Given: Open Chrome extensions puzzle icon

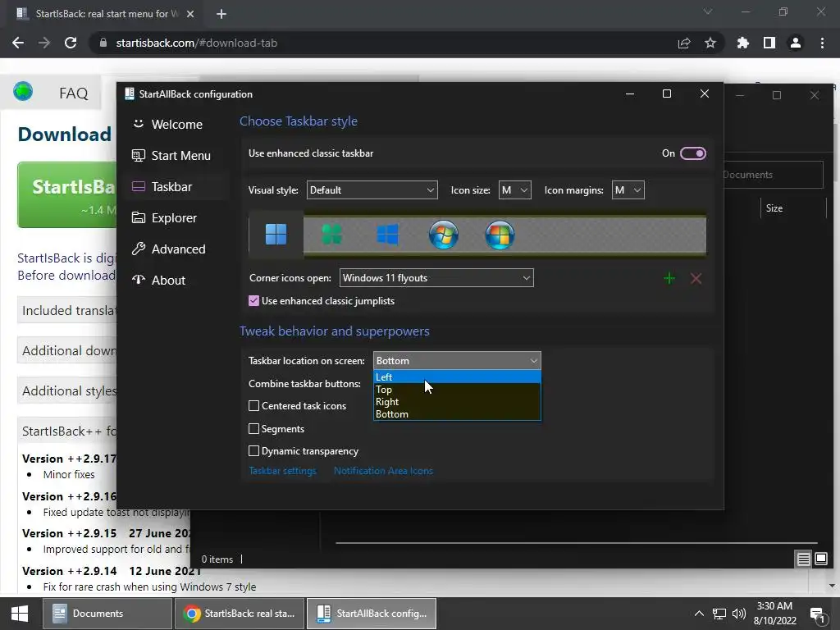Looking at the screenshot, I should (742, 43).
